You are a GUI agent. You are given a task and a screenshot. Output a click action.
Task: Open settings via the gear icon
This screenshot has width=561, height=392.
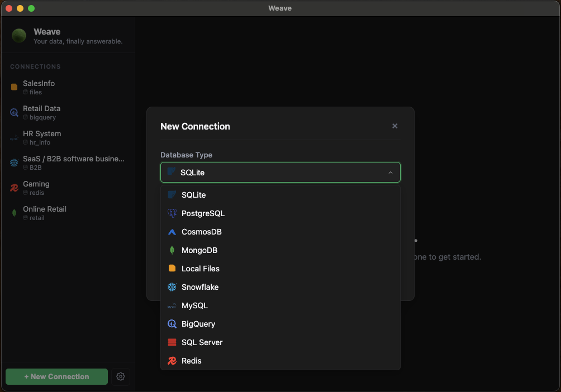coord(121,376)
